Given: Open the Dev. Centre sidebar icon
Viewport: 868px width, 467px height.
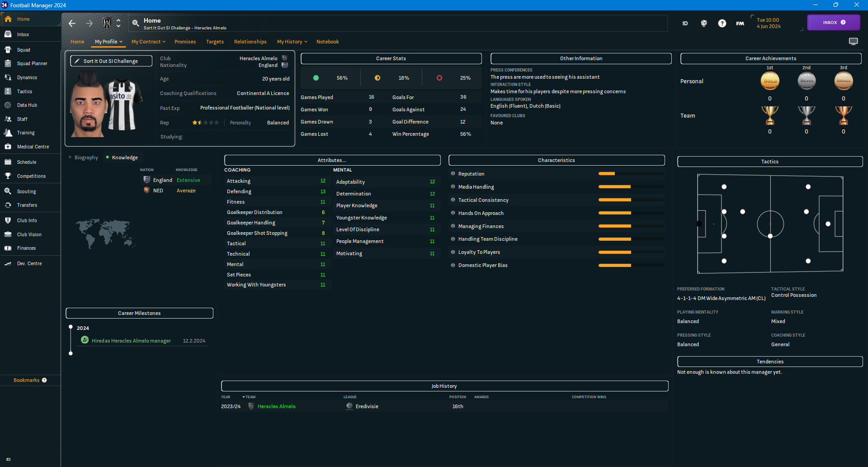Looking at the screenshot, I should [8, 263].
